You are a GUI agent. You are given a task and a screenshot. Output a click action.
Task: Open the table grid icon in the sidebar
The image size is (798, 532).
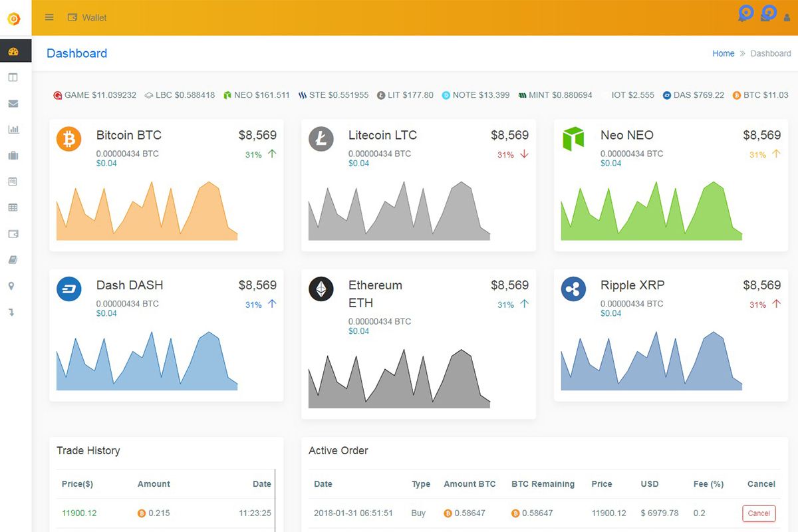coord(13,207)
